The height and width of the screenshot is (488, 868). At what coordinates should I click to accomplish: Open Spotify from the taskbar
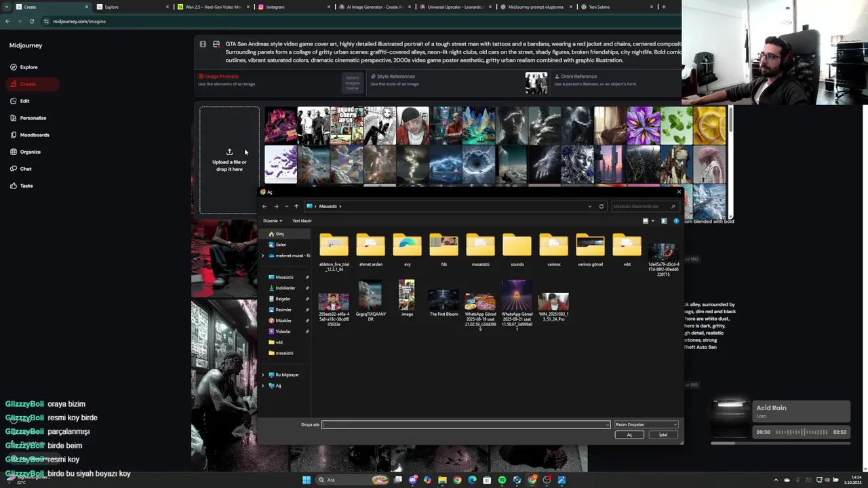pos(502,480)
